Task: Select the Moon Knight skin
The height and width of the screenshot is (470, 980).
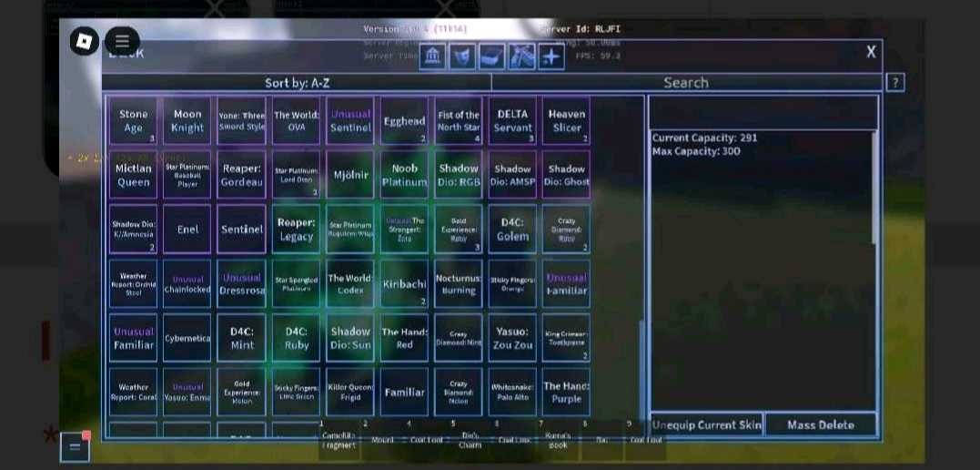Action: (187, 121)
